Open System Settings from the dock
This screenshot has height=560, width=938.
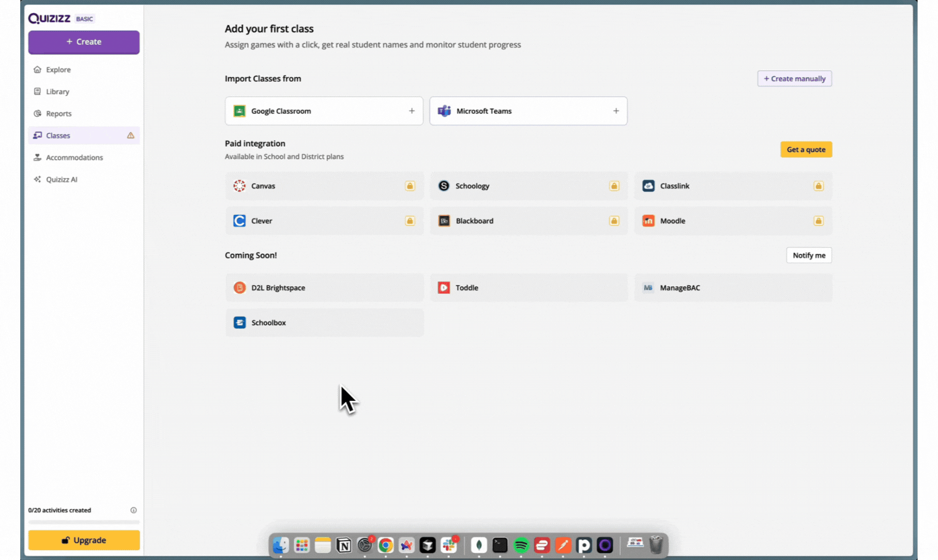(365, 545)
